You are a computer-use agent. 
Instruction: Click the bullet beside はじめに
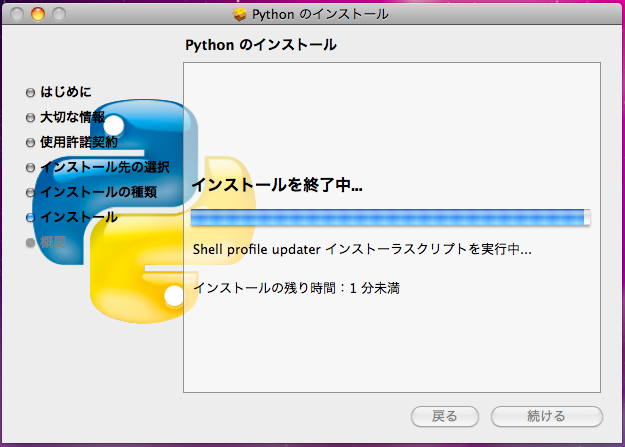(30, 93)
